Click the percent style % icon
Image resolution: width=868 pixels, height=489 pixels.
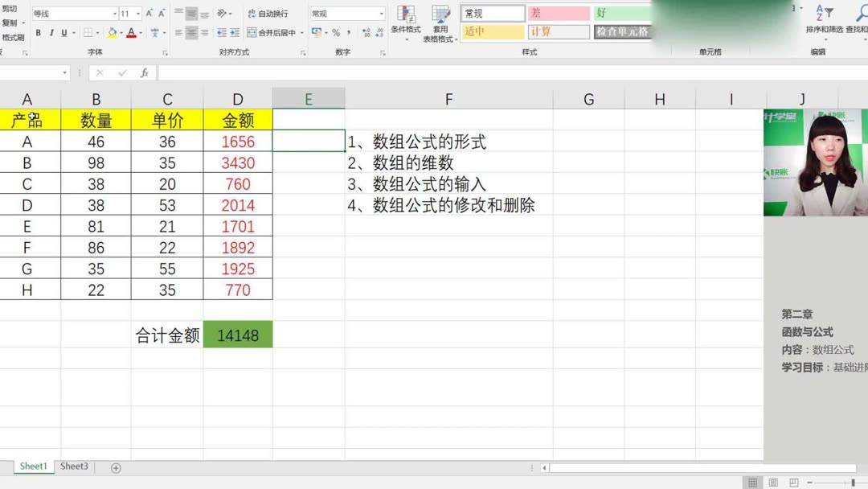(335, 33)
